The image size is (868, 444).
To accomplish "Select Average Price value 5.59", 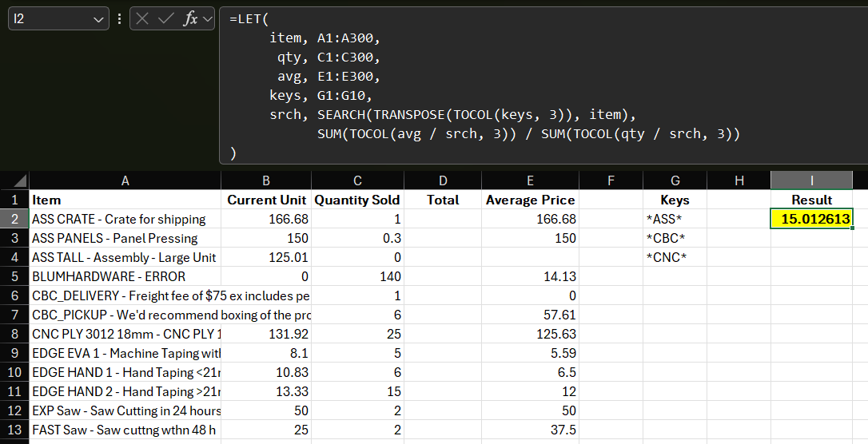I will pos(531,353).
